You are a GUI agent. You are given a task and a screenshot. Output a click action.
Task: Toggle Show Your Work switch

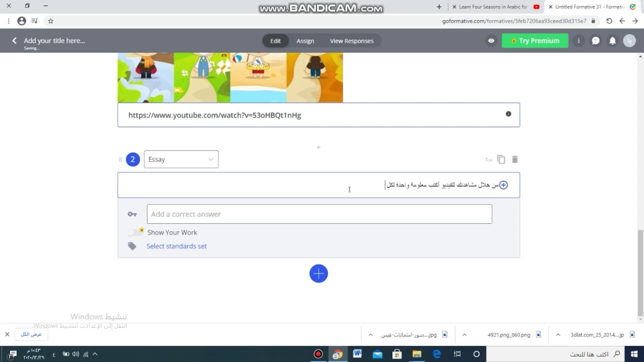[x=135, y=232]
